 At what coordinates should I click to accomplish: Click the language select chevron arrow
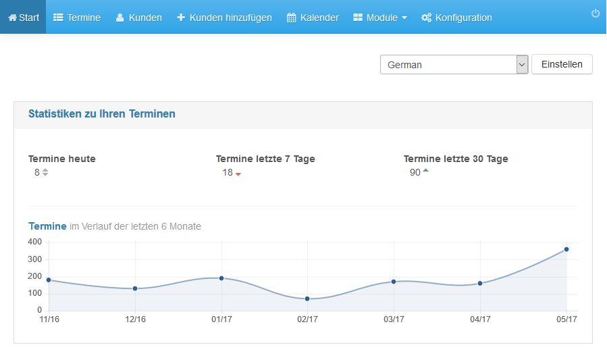click(522, 65)
